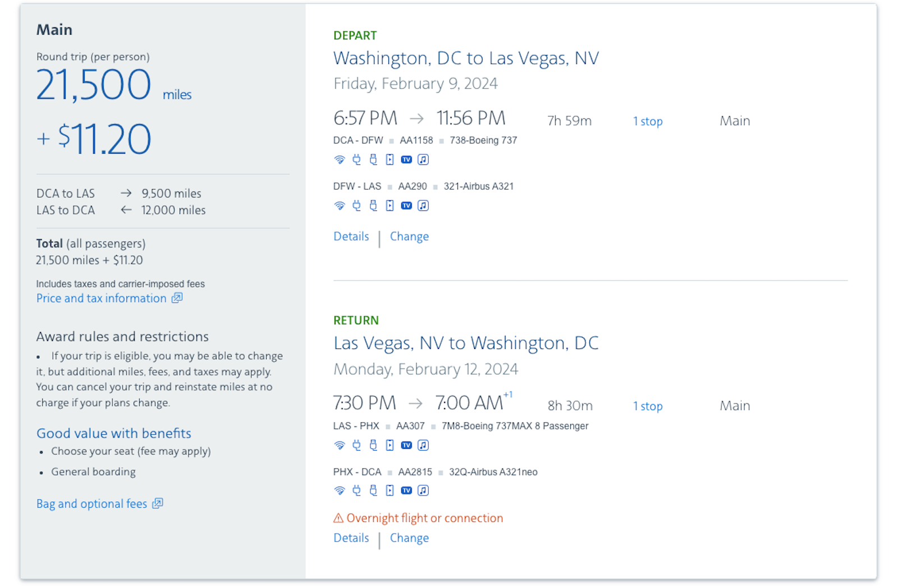
Task: Open Details for the departing flight
Action: [x=351, y=237]
